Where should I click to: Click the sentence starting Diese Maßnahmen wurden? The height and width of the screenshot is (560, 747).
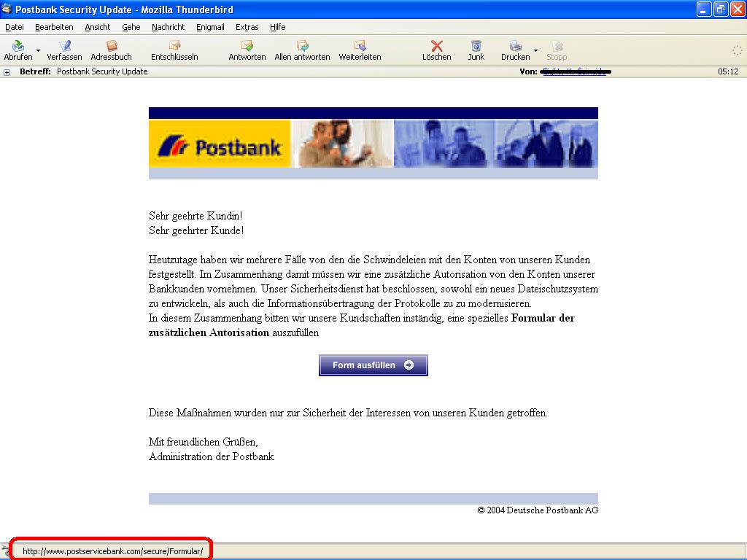click(x=348, y=413)
